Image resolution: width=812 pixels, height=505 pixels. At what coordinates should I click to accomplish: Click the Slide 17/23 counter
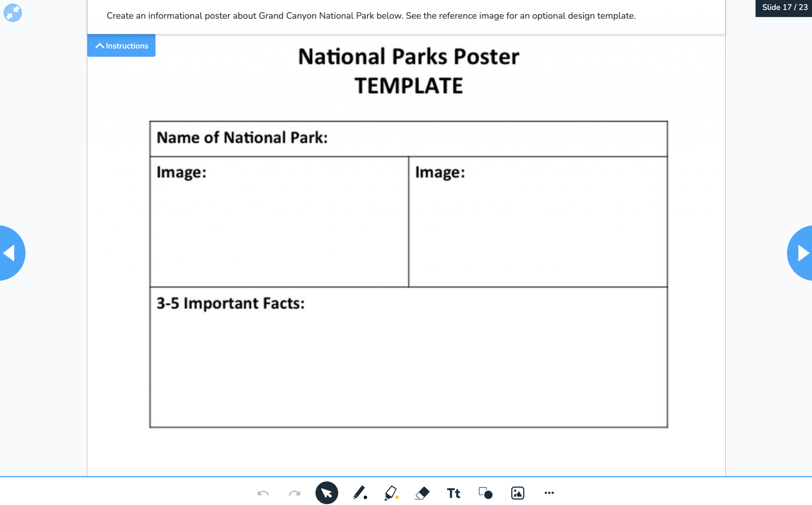pyautogui.click(x=783, y=7)
